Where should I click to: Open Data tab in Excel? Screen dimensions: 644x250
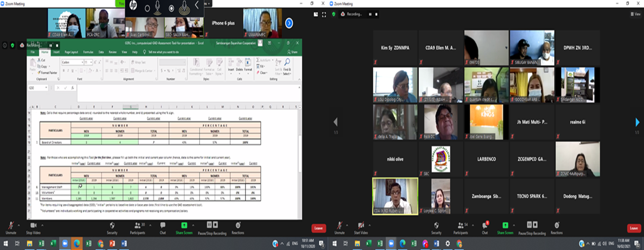tap(101, 52)
